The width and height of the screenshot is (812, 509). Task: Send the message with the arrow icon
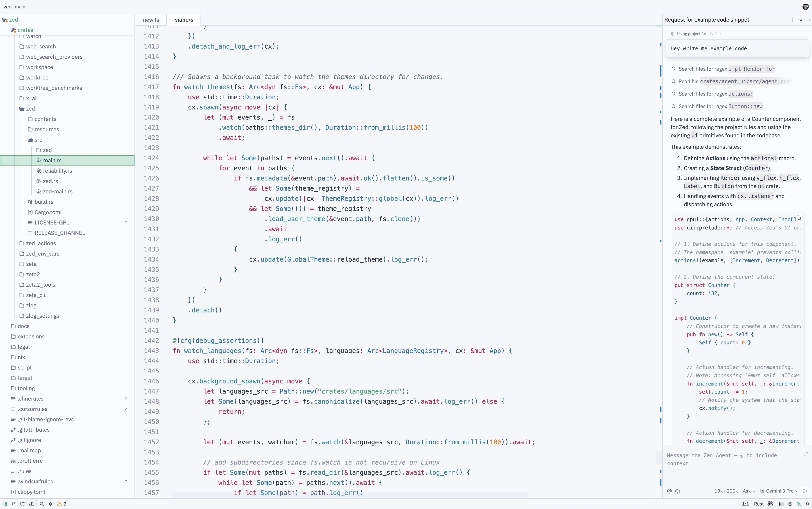(x=805, y=491)
